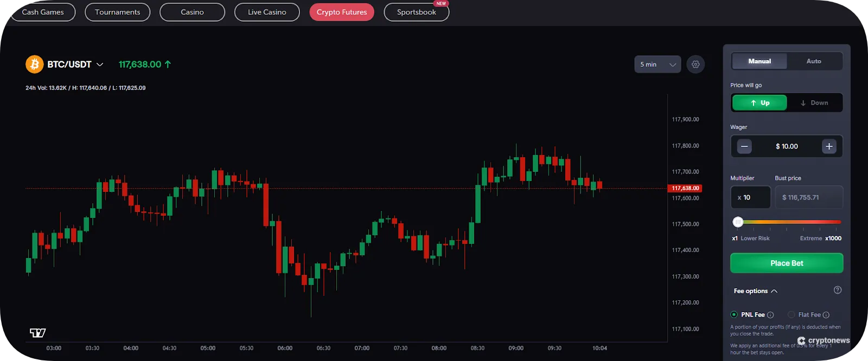
Task: Open the Live Casino tab
Action: (x=267, y=12)
